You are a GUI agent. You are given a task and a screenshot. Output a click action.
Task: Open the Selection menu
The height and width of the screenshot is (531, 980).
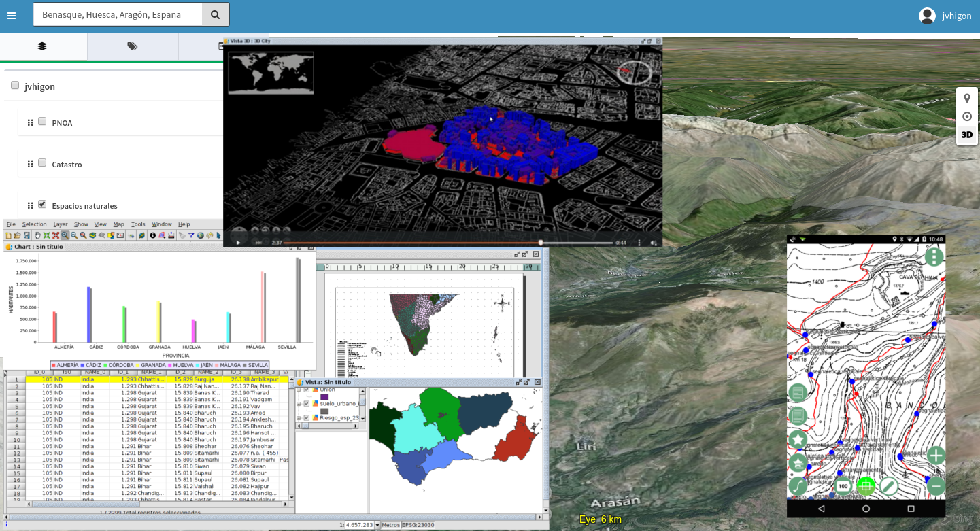click(34, 224)
